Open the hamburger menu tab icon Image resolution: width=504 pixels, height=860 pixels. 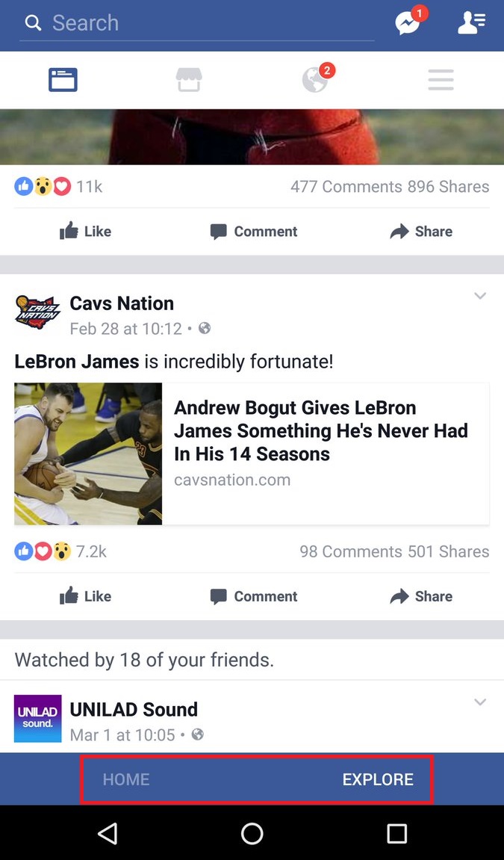tap(441, 80)
